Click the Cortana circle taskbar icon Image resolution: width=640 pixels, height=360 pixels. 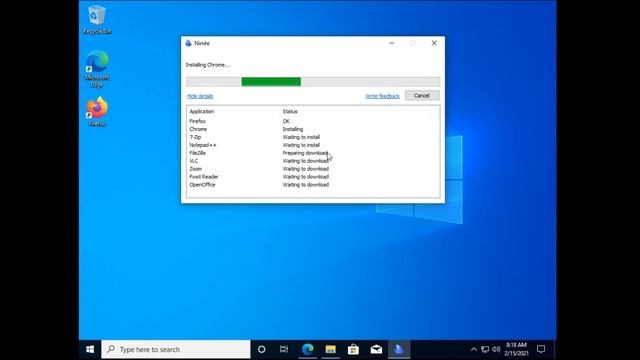click(x=262, y=349)
